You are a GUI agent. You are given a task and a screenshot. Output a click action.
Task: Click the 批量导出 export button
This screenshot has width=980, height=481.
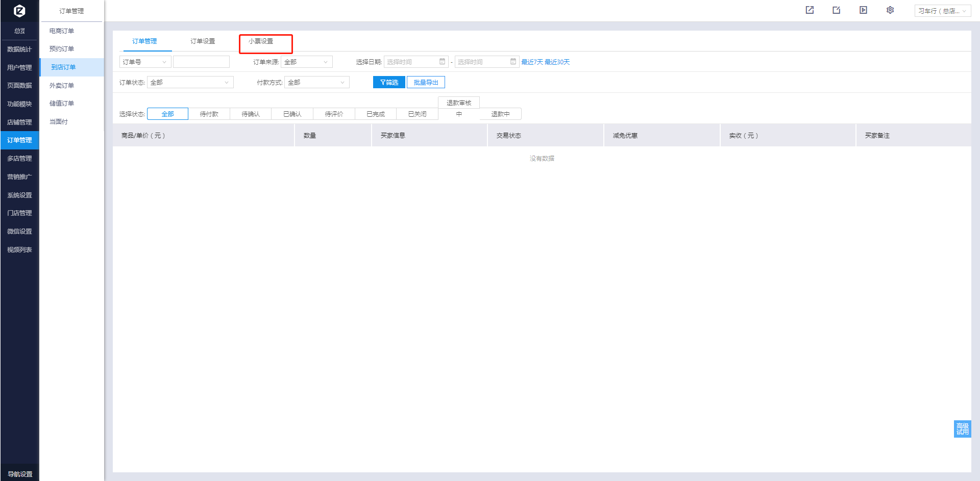tap(426, 83)
